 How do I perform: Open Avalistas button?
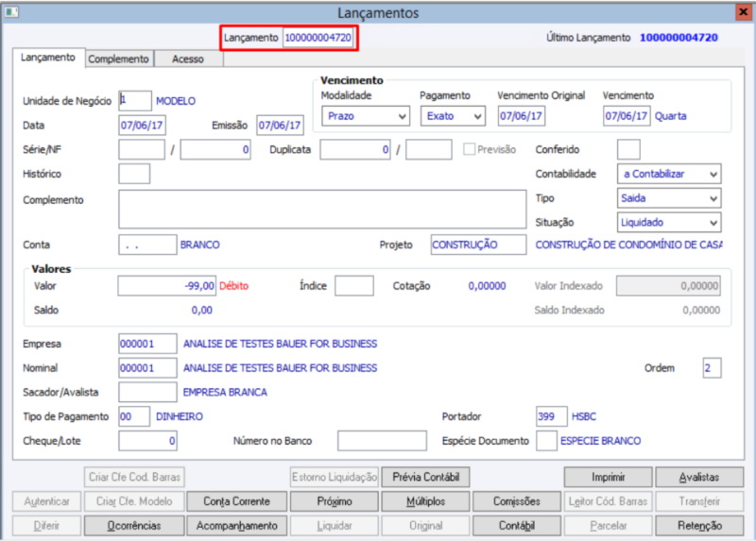699,477
